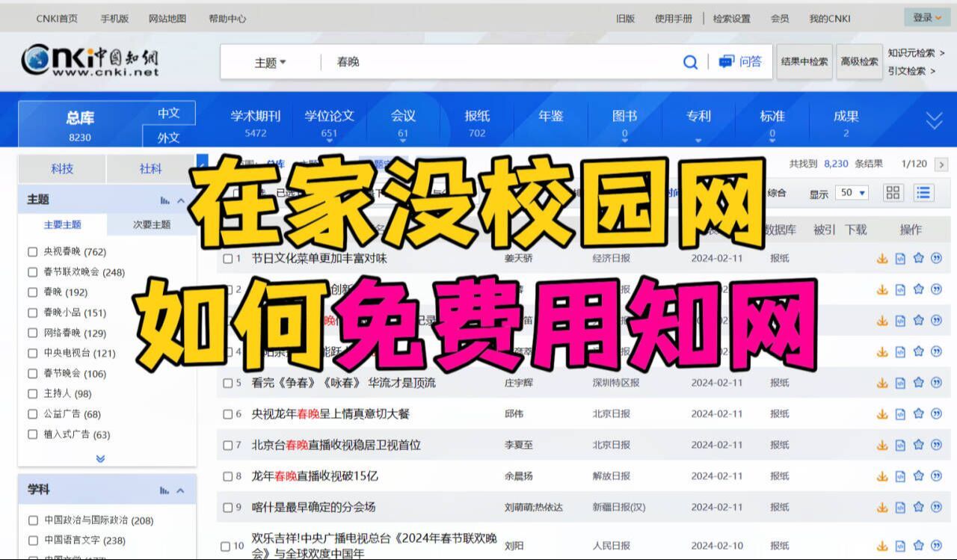Select the 次要主题 tab
The height and width of the screenshot is (560, 957).
(152, 224)
